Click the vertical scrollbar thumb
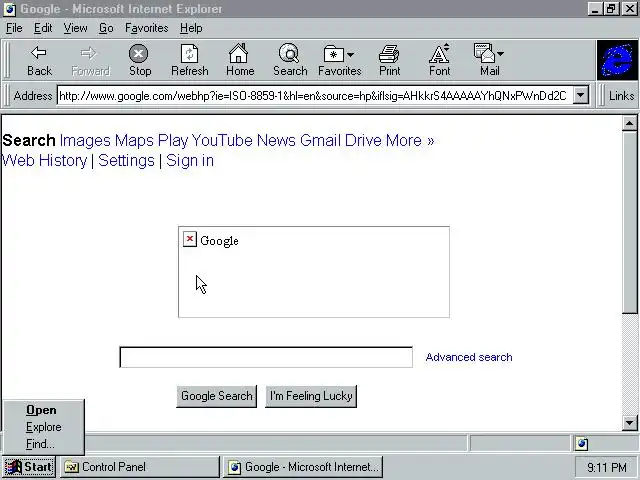Viewport: 640px width, 480px height. click(629, 222)
